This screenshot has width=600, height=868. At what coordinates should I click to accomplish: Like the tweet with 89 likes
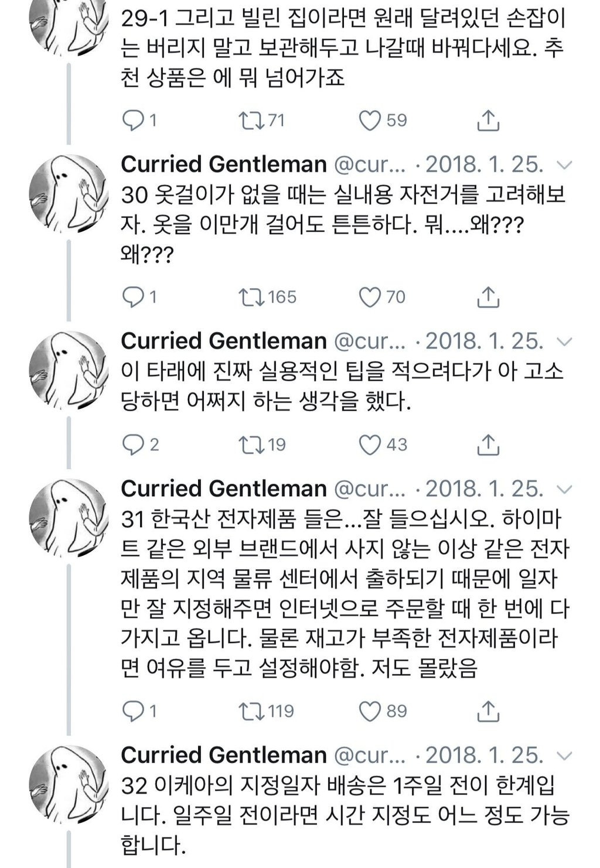pos(370,712)
